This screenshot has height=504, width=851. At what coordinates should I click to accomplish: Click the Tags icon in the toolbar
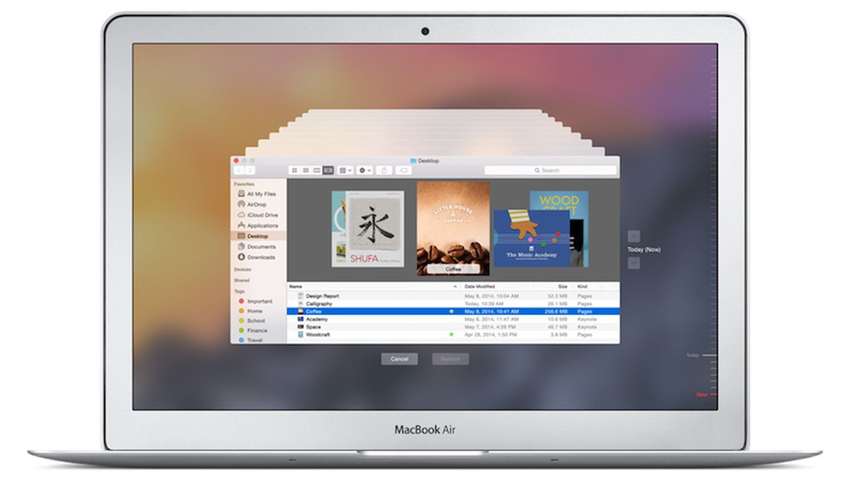pyautogui.click(x=405, y=170)
